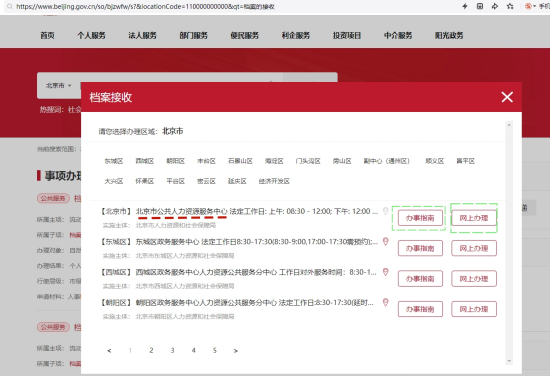
Task: Open 部门服务 in the navigation bar
Action: tap(193, 35)
